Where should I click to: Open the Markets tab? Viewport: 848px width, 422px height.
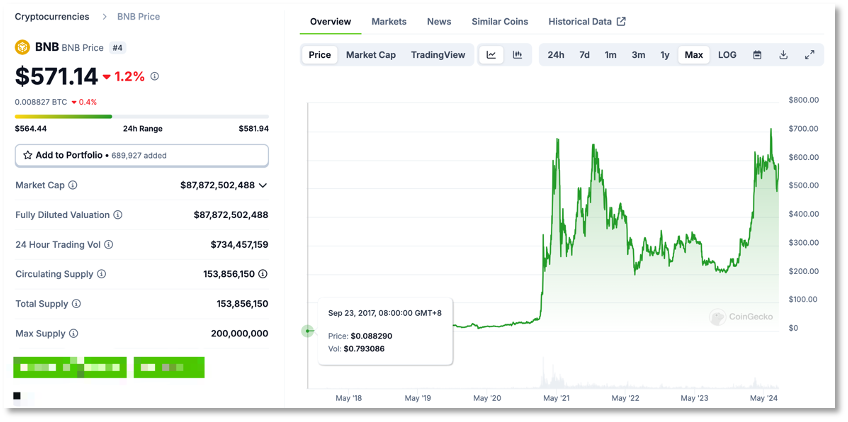coord(389,22)
